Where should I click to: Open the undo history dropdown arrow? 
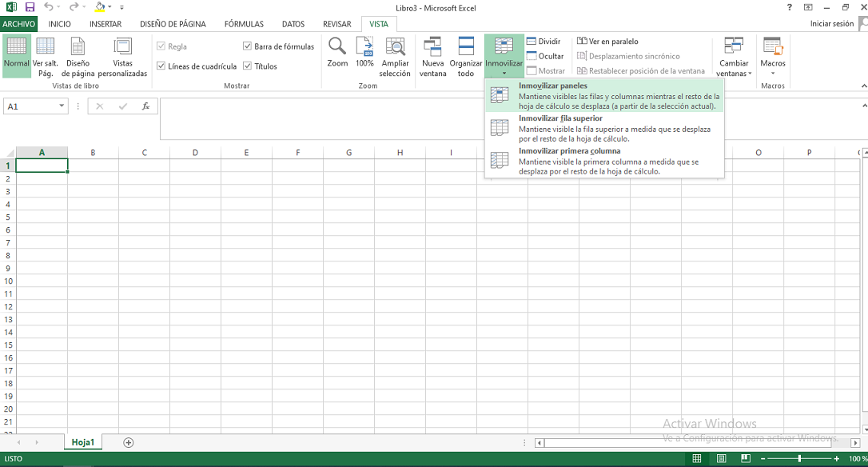coord(58,7)
